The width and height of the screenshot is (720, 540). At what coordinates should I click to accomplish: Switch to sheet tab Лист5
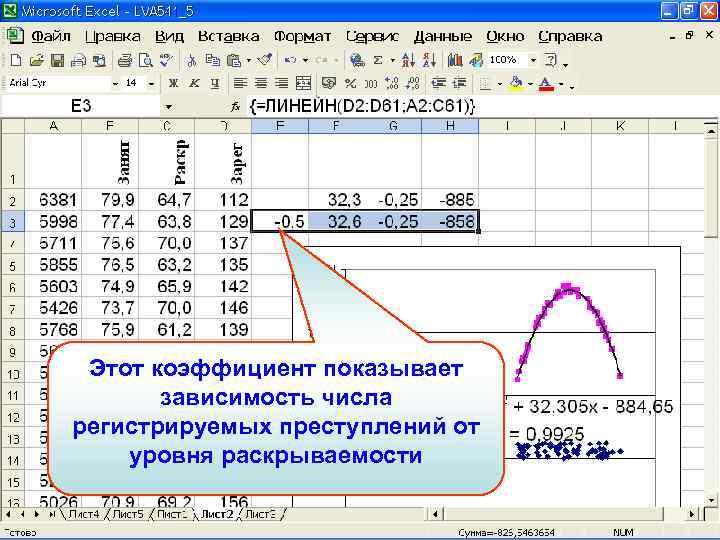(x=128, y=514)
